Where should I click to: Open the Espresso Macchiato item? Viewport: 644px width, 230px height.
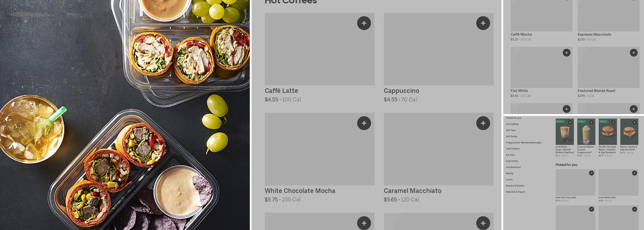[594, 34]
